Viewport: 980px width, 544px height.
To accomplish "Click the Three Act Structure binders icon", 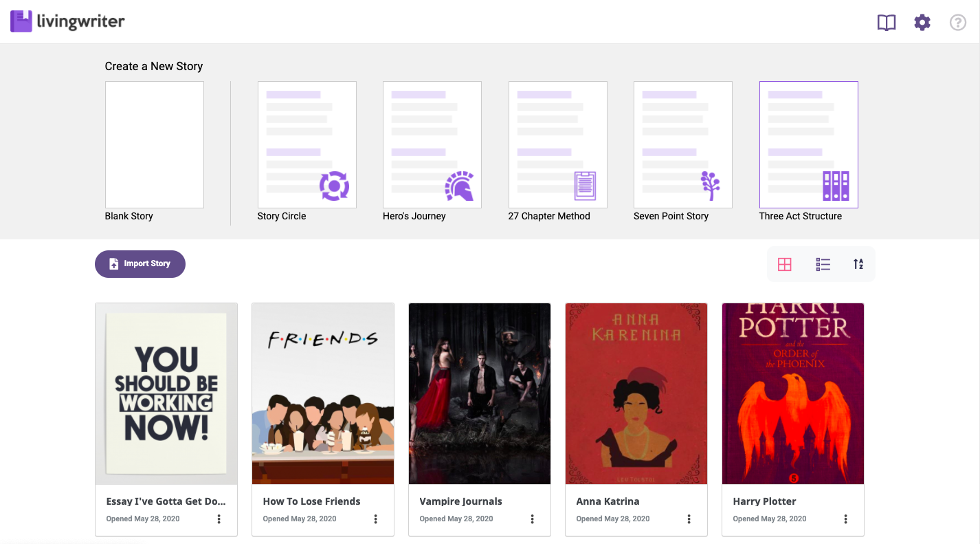I will tap(836, 186).
